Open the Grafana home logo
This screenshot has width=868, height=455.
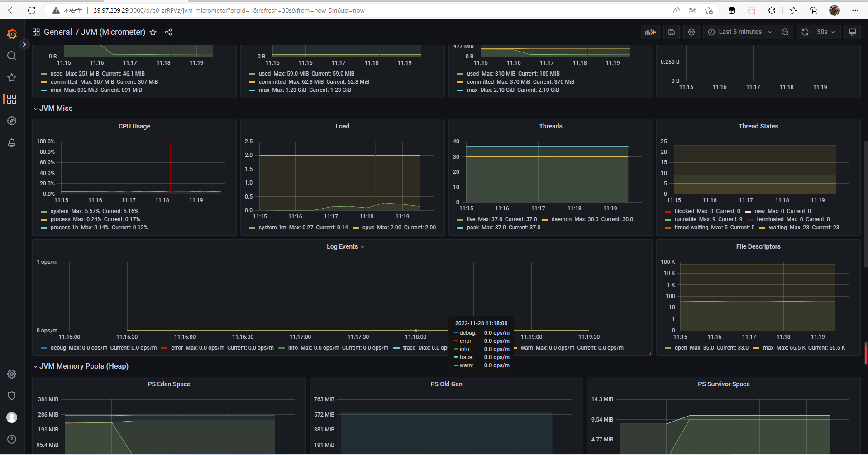coord(12,34)
